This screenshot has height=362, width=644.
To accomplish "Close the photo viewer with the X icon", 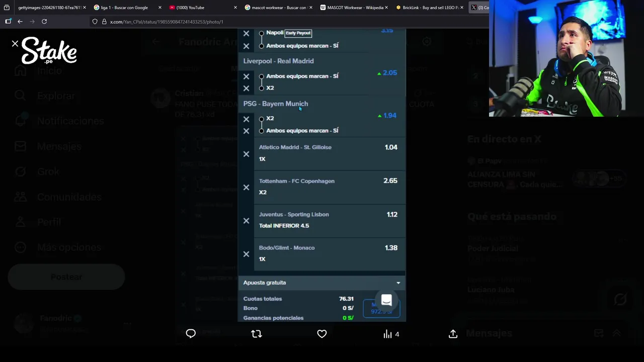I will (x=15, y=44).
